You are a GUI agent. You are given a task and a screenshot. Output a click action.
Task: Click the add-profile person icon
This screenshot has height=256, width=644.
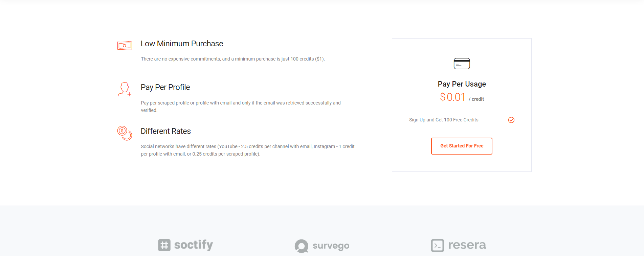(125, 89)
